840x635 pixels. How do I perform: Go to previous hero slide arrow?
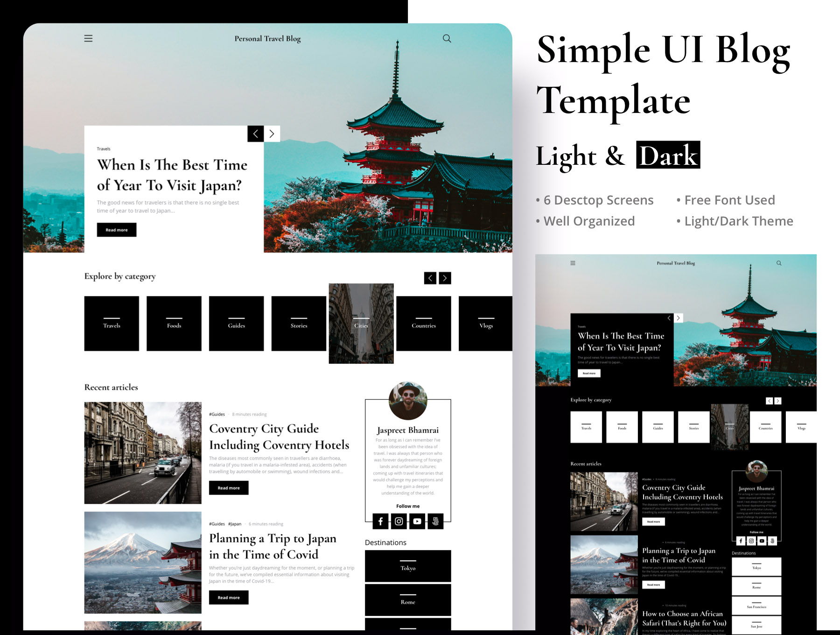pyautogui.click(x=255, y=134)
